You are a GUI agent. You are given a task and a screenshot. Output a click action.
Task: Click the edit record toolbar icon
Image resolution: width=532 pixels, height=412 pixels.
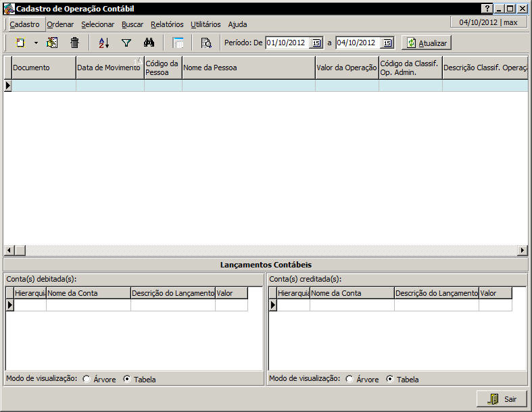click(52, 43)
